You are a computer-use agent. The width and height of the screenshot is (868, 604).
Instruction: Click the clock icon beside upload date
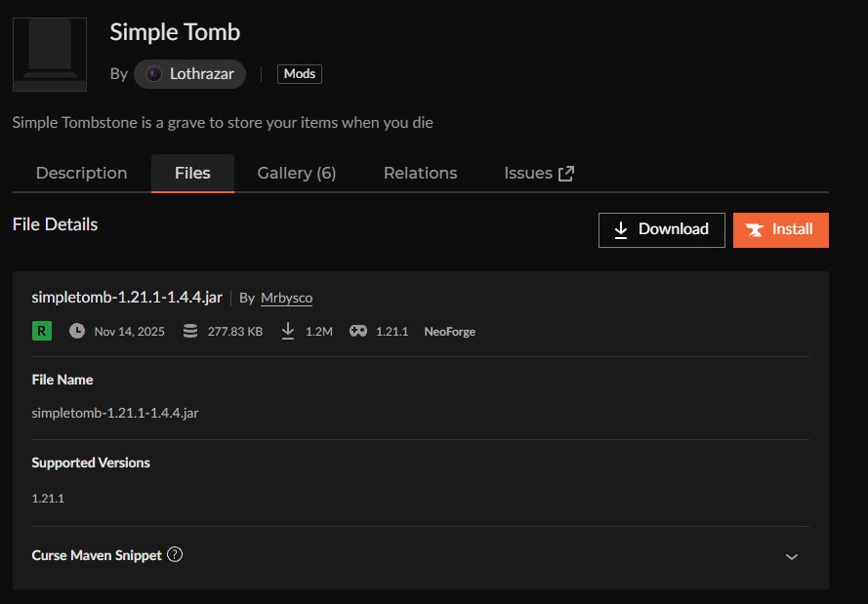click(x=77, y=331)
